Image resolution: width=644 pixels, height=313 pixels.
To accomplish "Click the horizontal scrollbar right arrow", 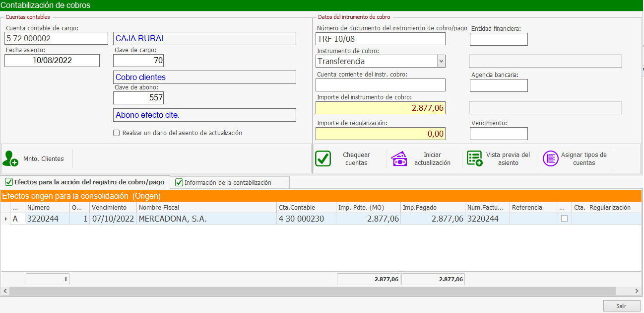I will pyautogui.click(x=638, y=291).
